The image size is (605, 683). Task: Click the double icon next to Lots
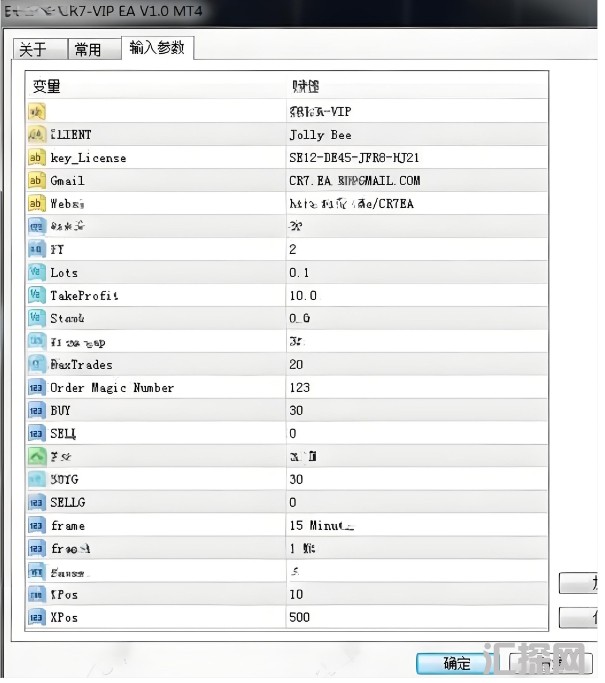pyautogui.click(x=36, y=272)
